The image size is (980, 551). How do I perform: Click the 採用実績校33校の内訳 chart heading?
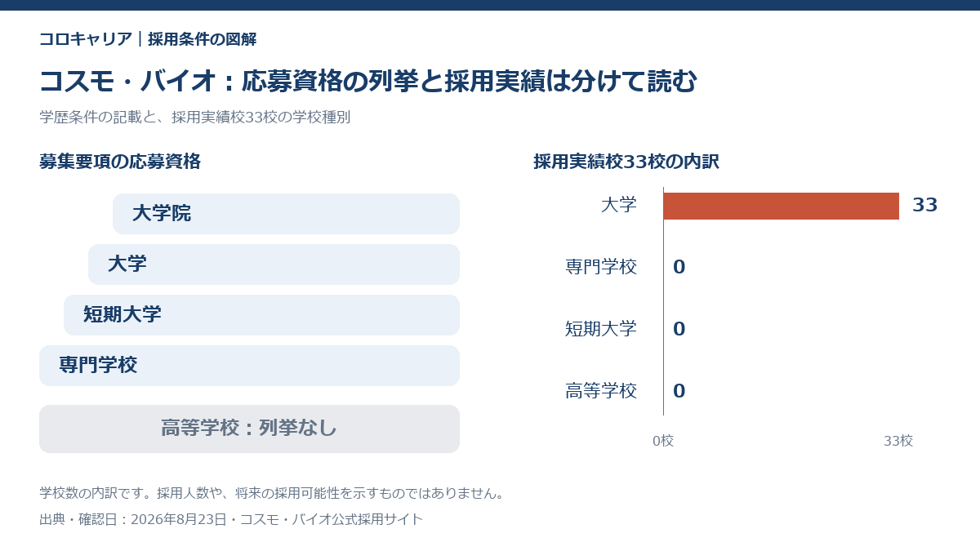pos(626,162)
